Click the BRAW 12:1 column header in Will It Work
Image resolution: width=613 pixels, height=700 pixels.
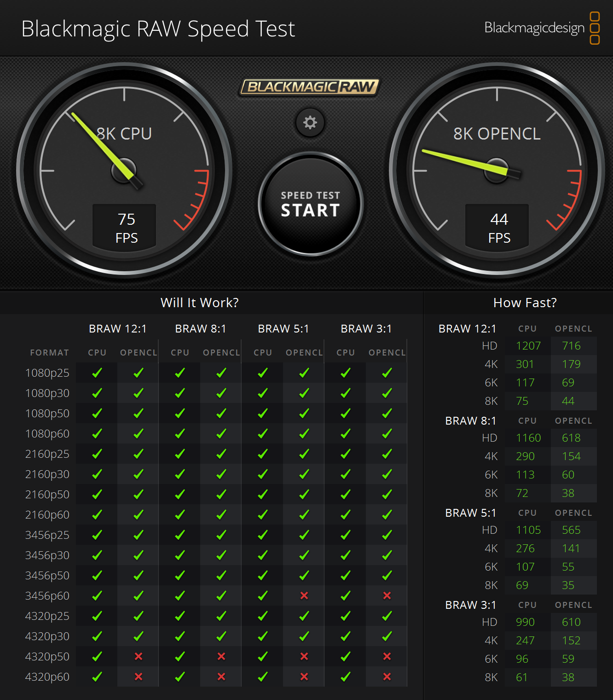[x=117, y=328]
